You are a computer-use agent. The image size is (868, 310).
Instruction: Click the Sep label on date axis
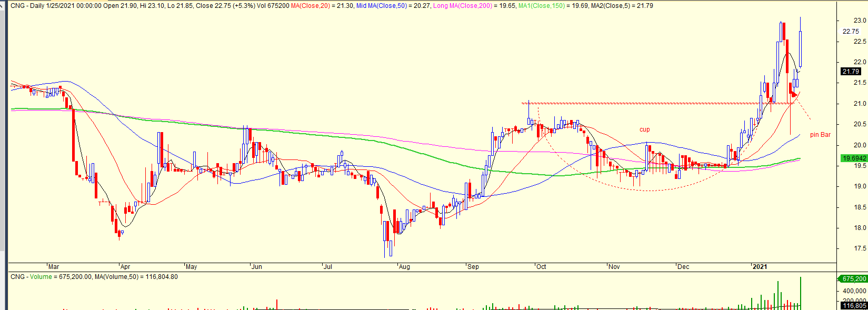473,267
